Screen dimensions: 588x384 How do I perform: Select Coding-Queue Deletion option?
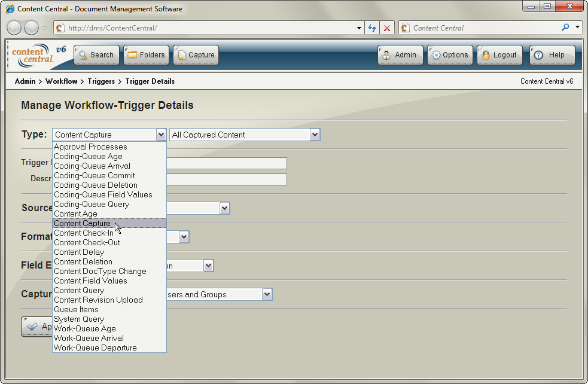click(109, 185)
